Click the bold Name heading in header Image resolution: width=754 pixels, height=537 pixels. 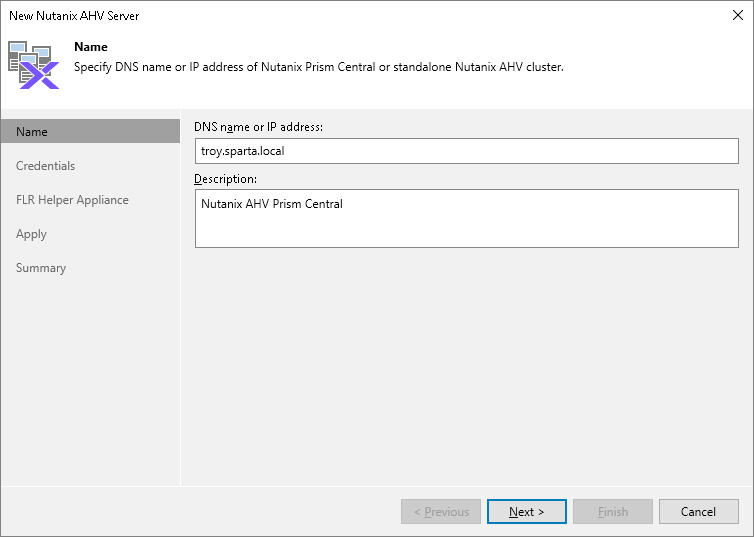tap(91, 47)
